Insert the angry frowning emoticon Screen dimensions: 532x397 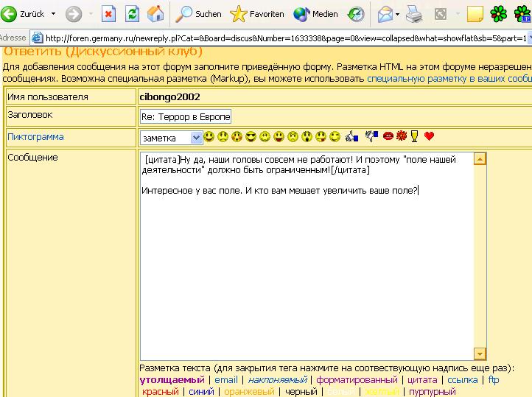tap(293, 136)
